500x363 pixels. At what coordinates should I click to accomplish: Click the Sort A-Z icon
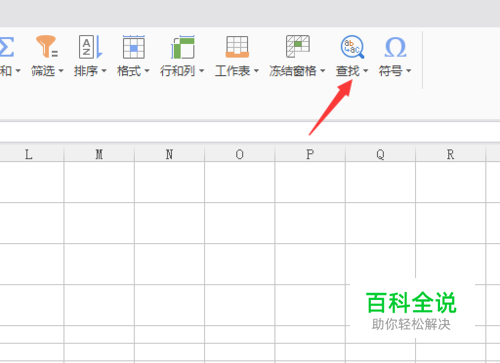90,47
